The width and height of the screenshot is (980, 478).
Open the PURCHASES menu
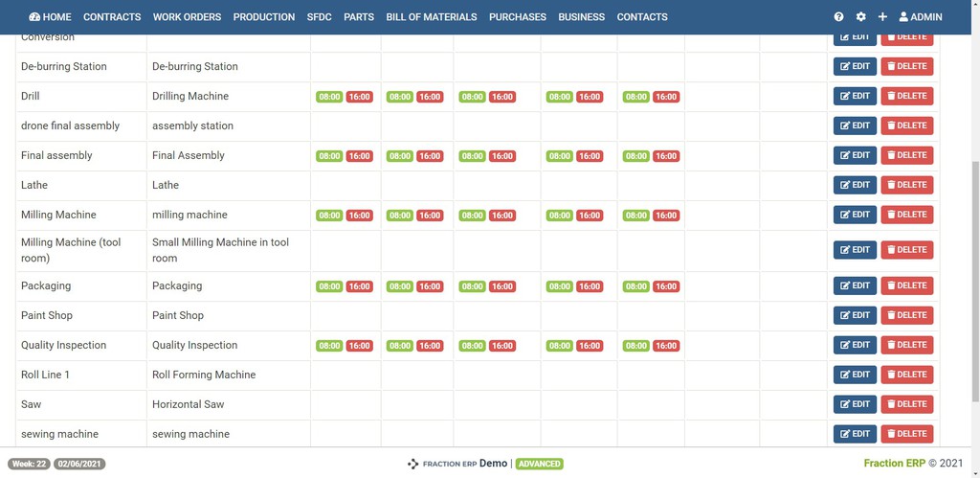coord(518,17)
